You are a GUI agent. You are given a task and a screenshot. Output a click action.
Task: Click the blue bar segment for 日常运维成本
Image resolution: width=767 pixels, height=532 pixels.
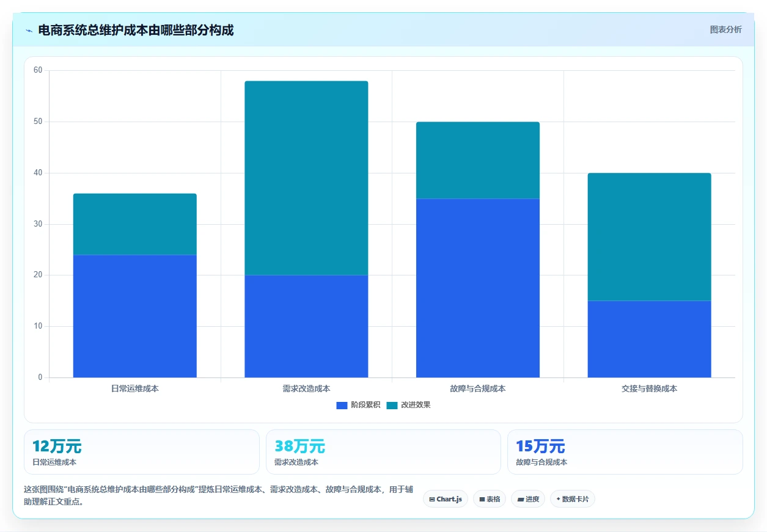[x=135, y=316]
